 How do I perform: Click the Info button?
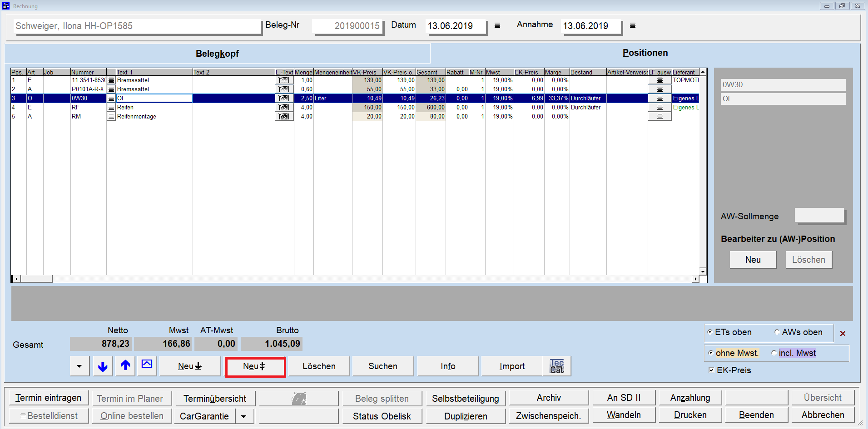(x=448, y=366)
